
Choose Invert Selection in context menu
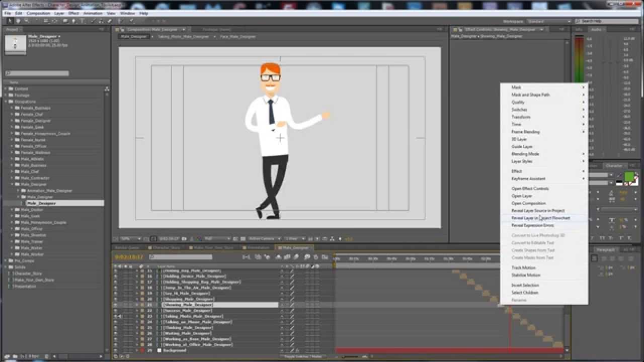[525, 285]
